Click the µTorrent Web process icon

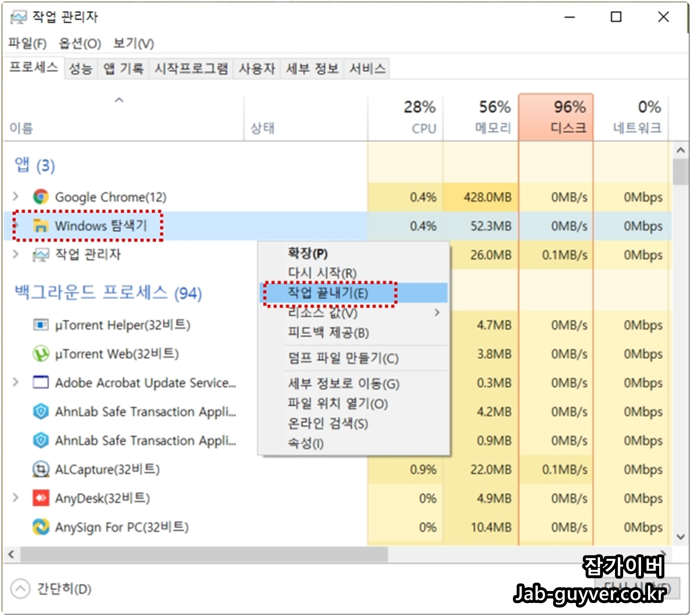(41, 354)
